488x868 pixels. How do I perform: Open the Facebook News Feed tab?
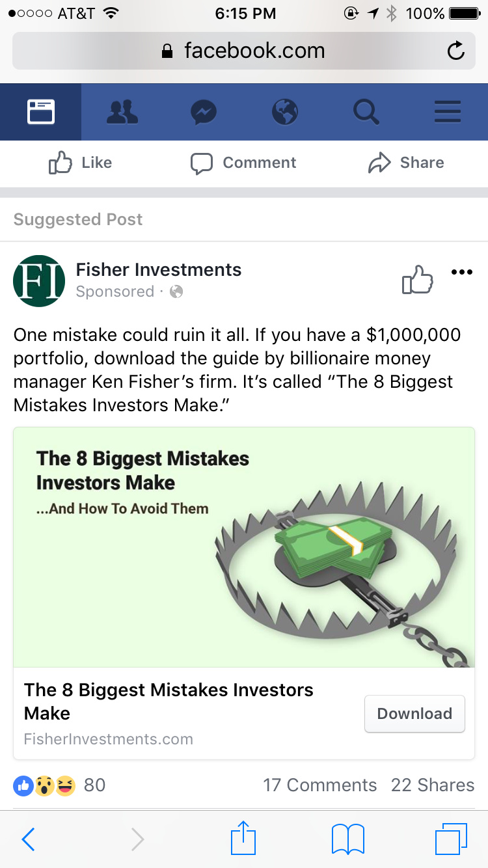coord(40,112)
